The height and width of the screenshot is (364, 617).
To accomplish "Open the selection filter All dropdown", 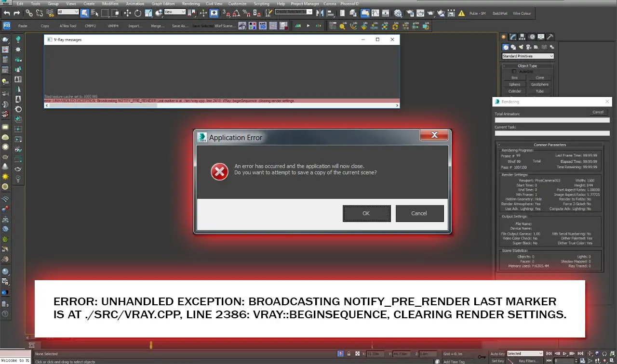I will (x=68, y=12).
